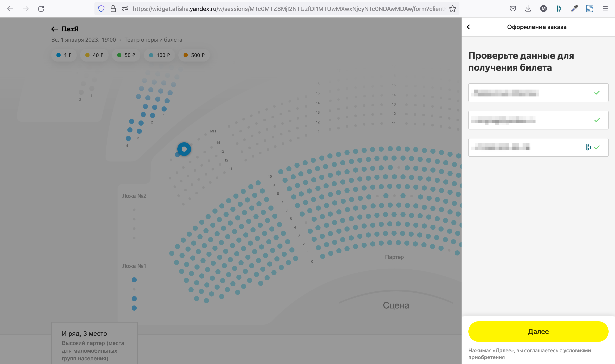Reload the current page

41,9
